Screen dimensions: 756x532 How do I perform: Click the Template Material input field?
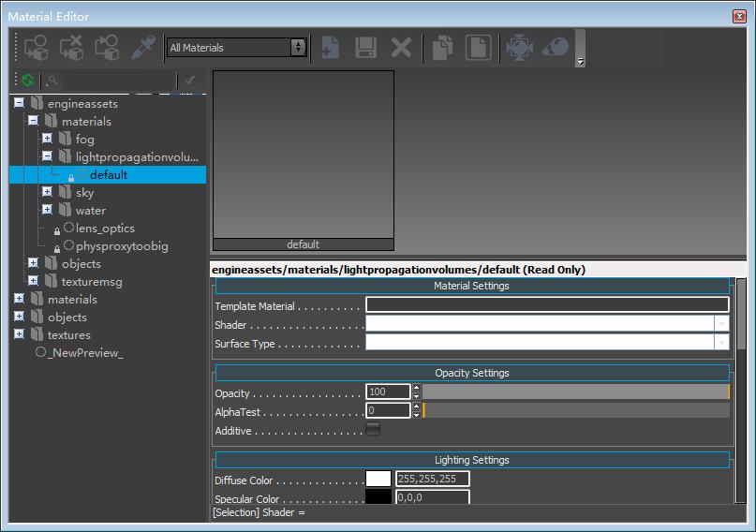(x=546, y=305)
